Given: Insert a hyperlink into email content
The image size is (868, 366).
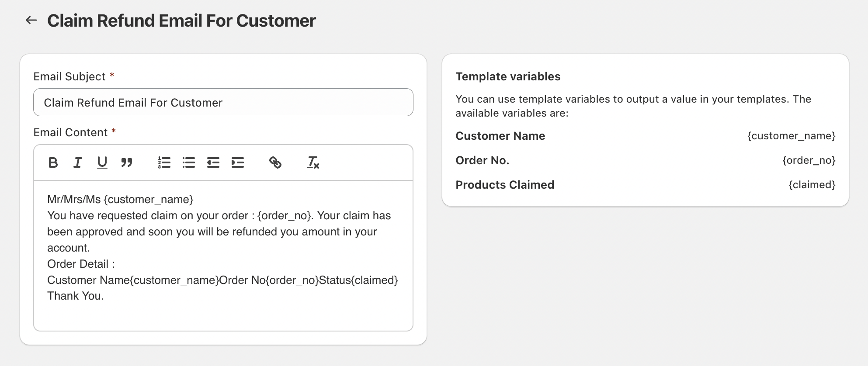Looking at the screenshot, I should tap(275, 162).
